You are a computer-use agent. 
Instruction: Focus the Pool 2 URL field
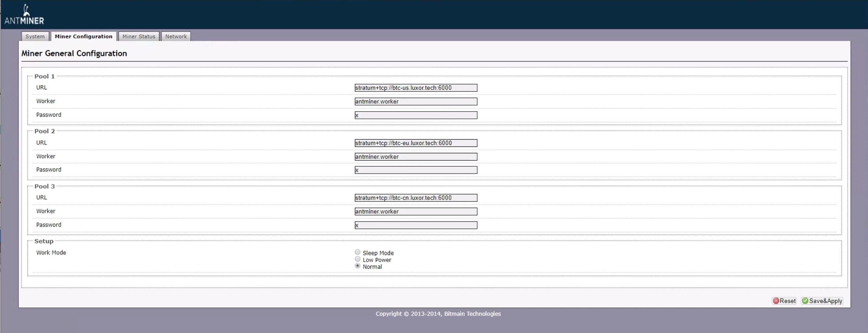tap(416, 143)
